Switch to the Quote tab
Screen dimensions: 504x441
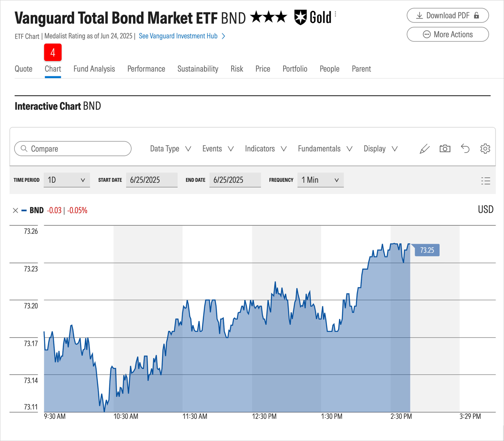(x=23, y=69)
